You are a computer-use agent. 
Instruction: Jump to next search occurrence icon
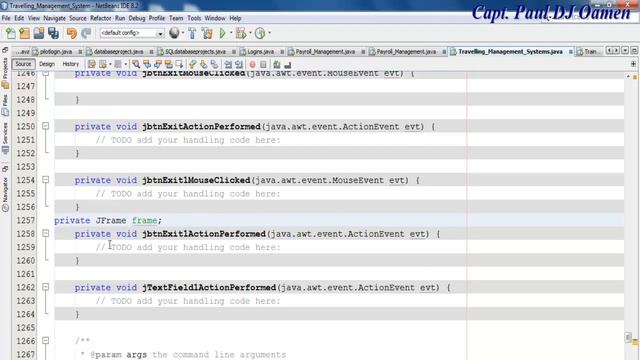(x=158, y=64)
